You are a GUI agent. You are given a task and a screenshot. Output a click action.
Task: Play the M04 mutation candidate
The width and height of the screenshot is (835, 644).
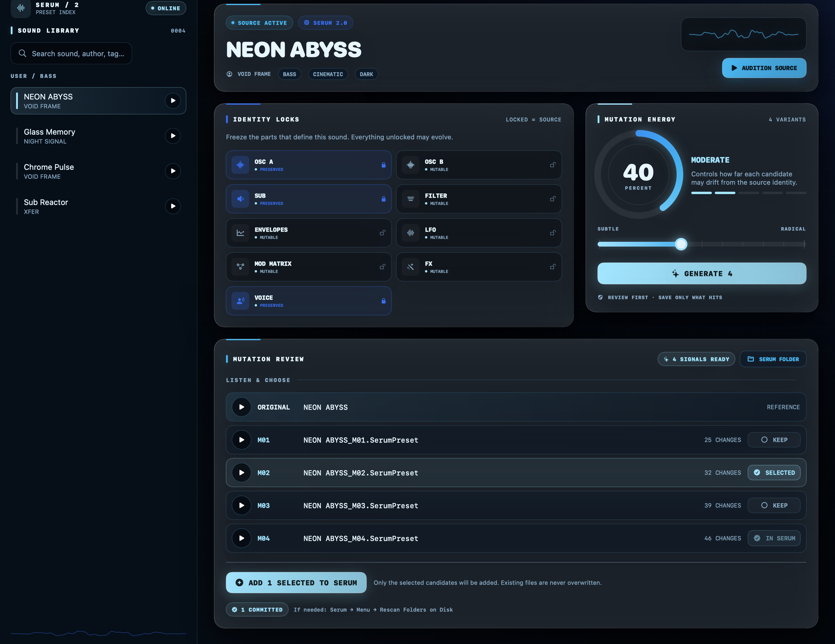click(242, 538)
